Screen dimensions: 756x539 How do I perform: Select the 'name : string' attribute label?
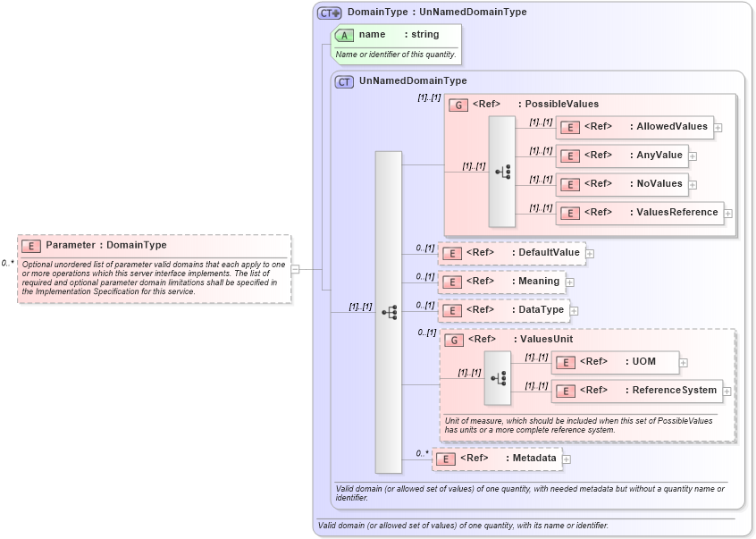tap(399, 34)
